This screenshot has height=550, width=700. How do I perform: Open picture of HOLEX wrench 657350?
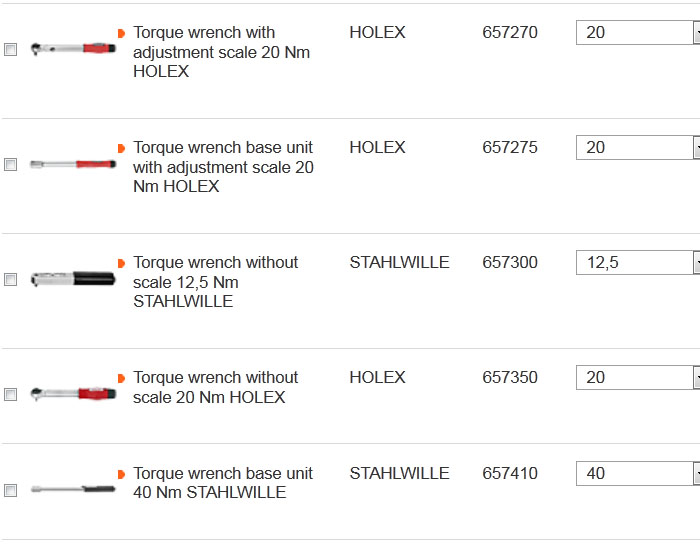coord(73,393)
